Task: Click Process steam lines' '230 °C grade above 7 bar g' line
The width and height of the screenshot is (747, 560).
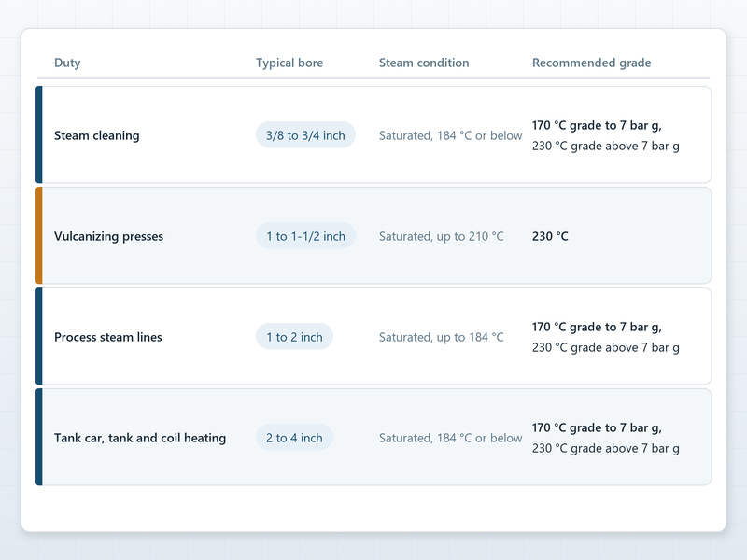Action: click(605, 347)
